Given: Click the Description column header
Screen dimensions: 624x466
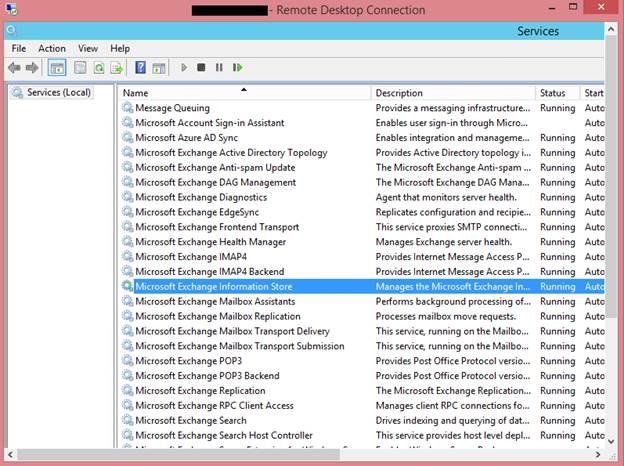Looking at the screenshot, I should click(x=400, y=93).
